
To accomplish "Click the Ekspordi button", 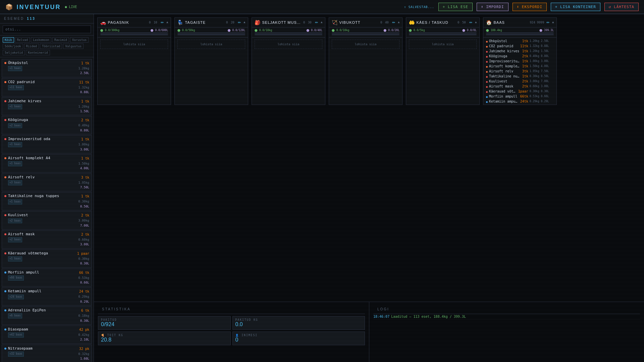I will [529, 7].
